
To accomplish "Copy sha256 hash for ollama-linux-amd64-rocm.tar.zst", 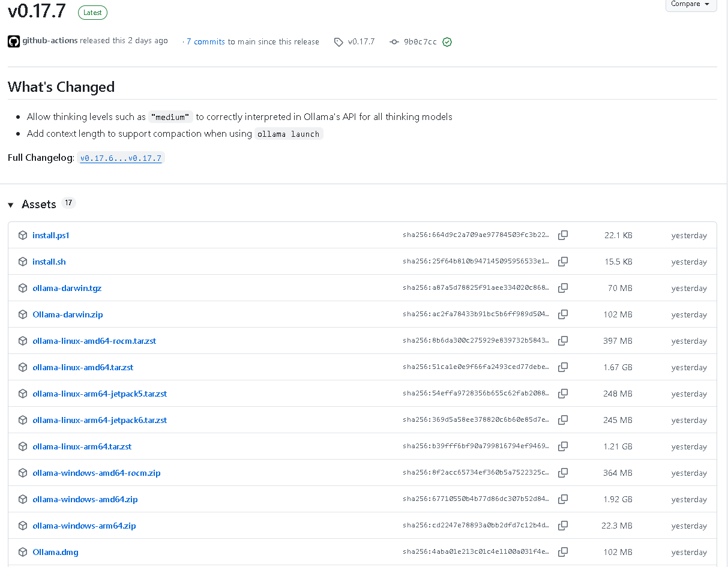I will pos(563,341).
